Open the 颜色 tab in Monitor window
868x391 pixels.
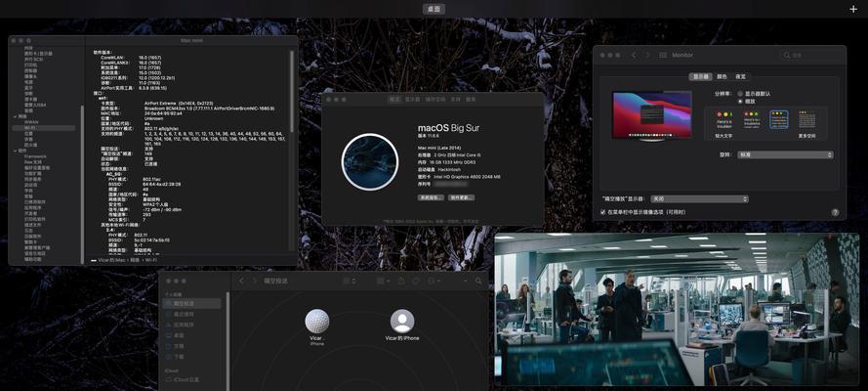(722, 76)
